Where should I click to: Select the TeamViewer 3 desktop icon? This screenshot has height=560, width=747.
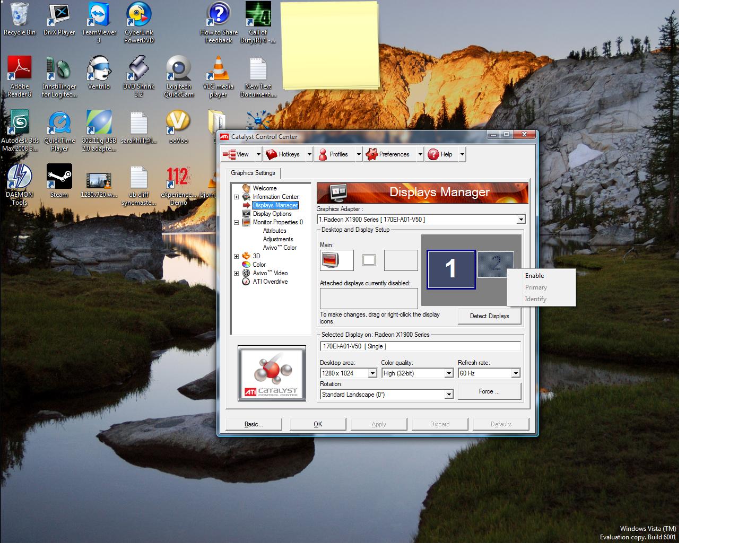pyautogui.click(x=99, y=22)
